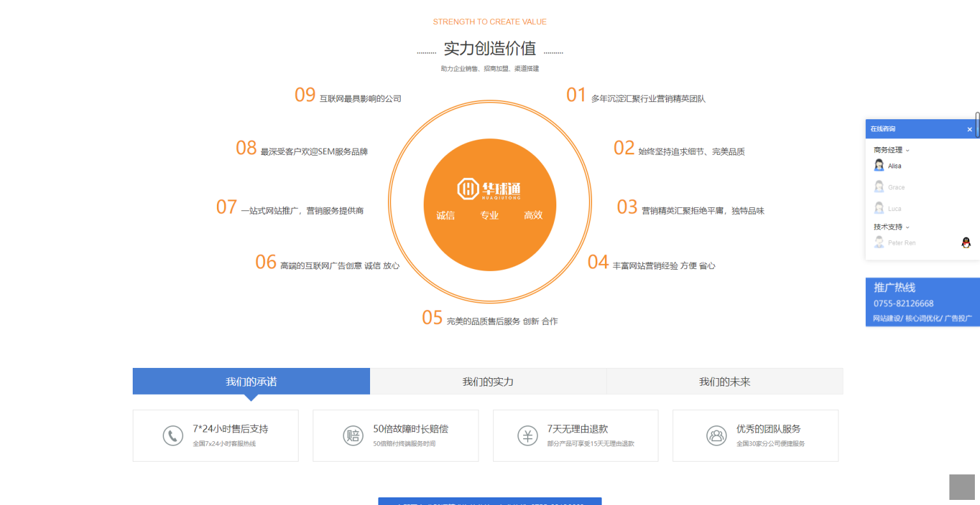The height and width of the screenshot is (505, 980).
Task: Contact Peter Ren for technical support
Action: tap(902, 243)
